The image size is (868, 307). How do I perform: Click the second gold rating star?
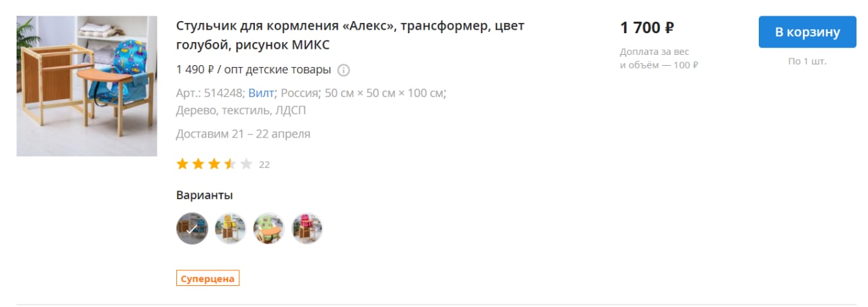point(198,164)
